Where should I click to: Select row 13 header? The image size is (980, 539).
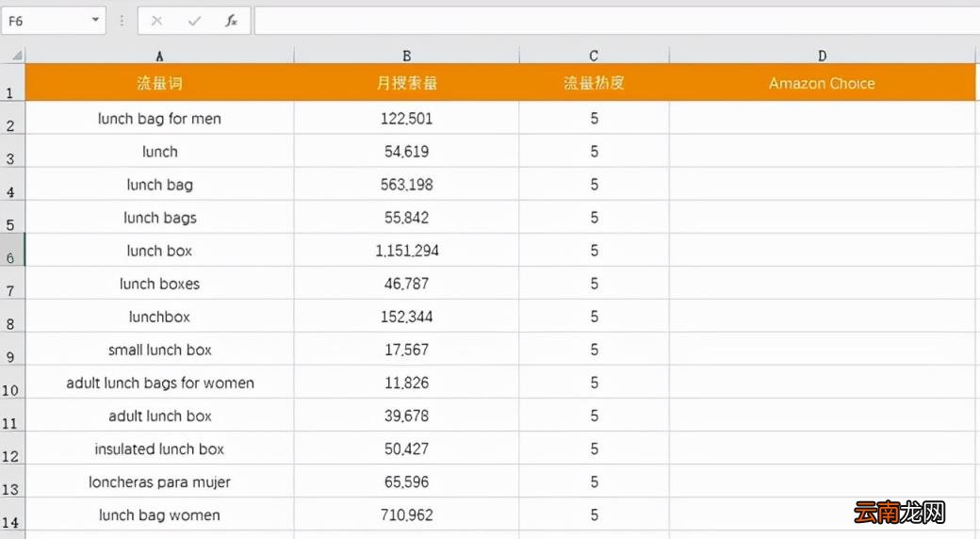12,482
